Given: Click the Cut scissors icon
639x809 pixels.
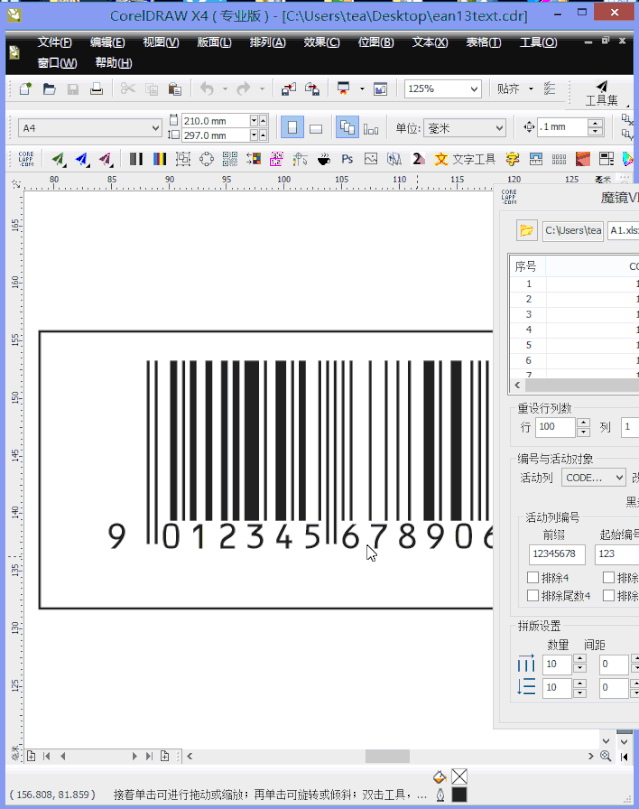Looking at the screenshot, I should [x=128, y=89].
